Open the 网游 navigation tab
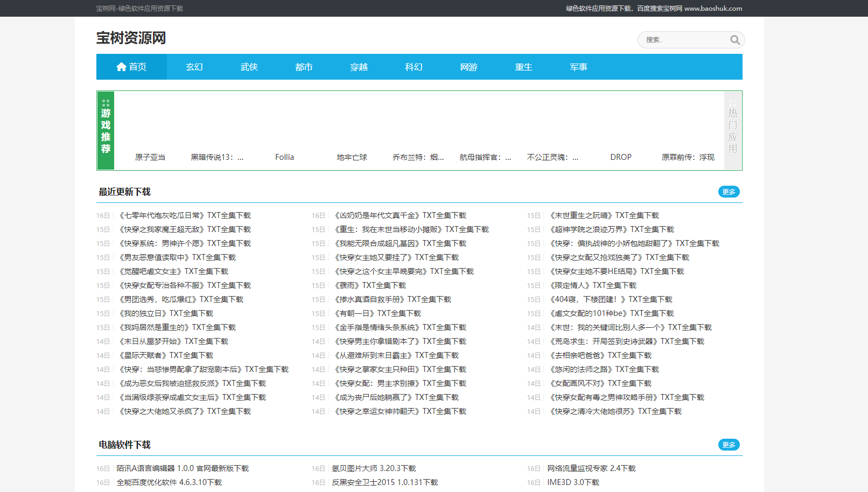This screenshot has height=492, width=868. [x=469, y=67]
